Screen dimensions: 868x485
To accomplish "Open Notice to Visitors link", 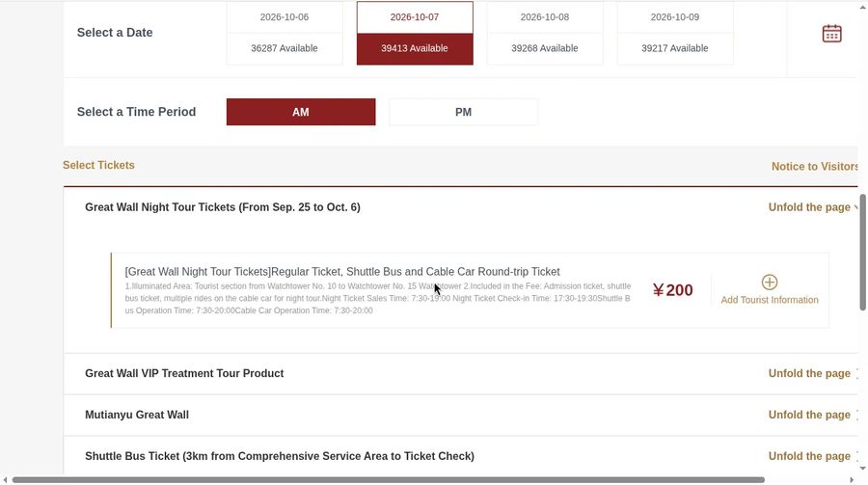I will (814, 167).
